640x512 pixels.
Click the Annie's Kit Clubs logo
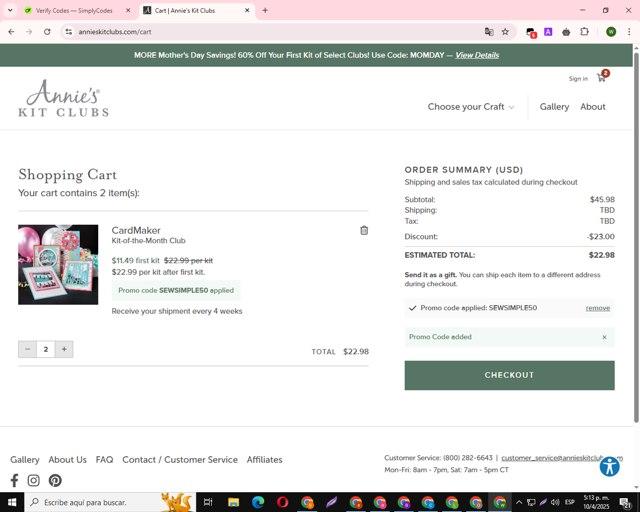point(64,98)
